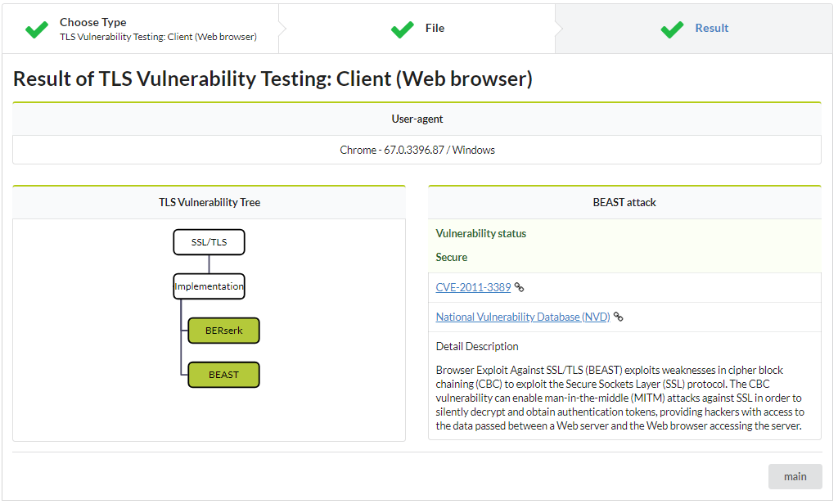
Task: Click the Secure vulnerability status text
Action: point(452,257)
